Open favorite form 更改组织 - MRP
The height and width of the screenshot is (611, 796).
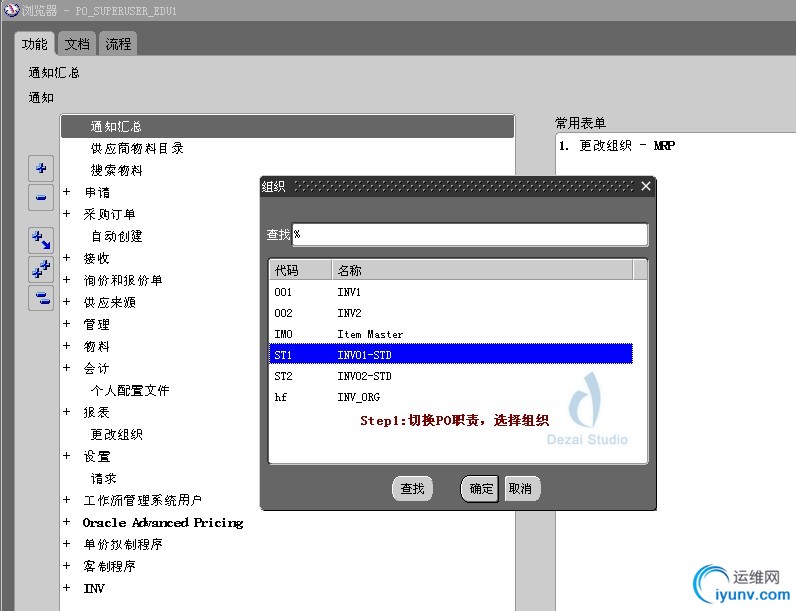pyautogui.click(x=617, y=146)
